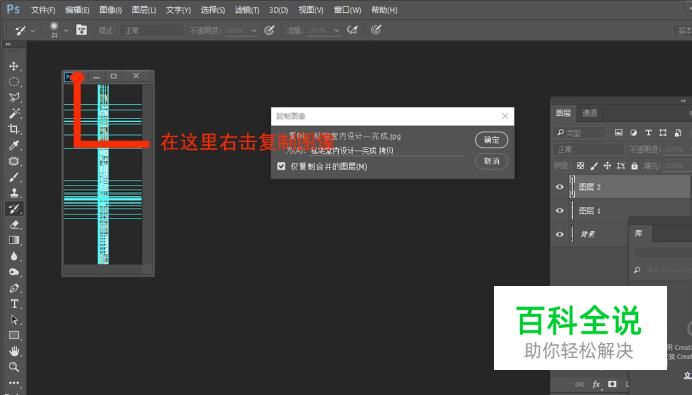692x395 pixels.
Task: Click the 确定 button in dialog
Action: [x=491, y=140]
